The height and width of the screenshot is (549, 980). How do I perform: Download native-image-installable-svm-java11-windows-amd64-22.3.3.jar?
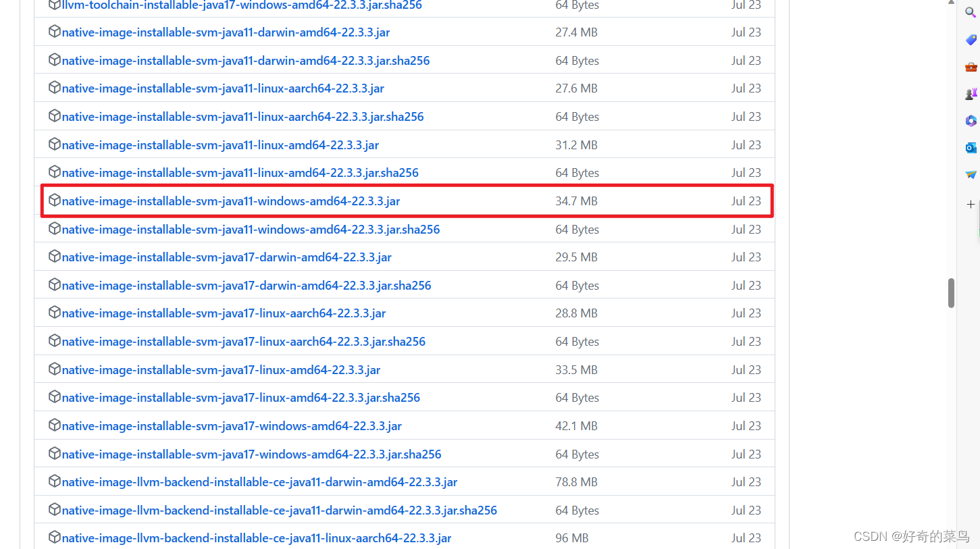(231, 201)
